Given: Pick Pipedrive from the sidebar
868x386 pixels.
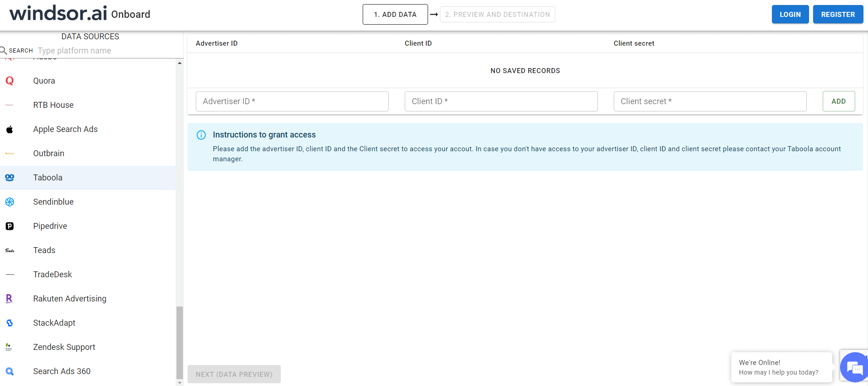Looking at the screenshot, I should click(x=88, y=226).
